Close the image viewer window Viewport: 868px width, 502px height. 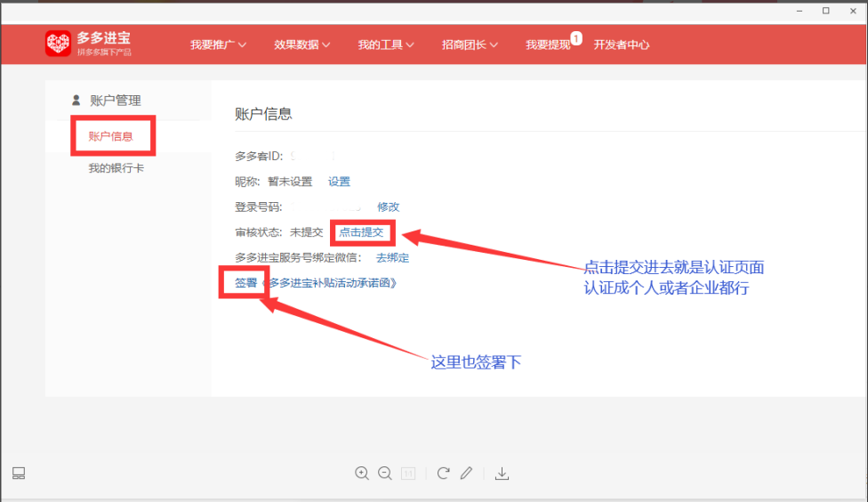pos(853,11)
